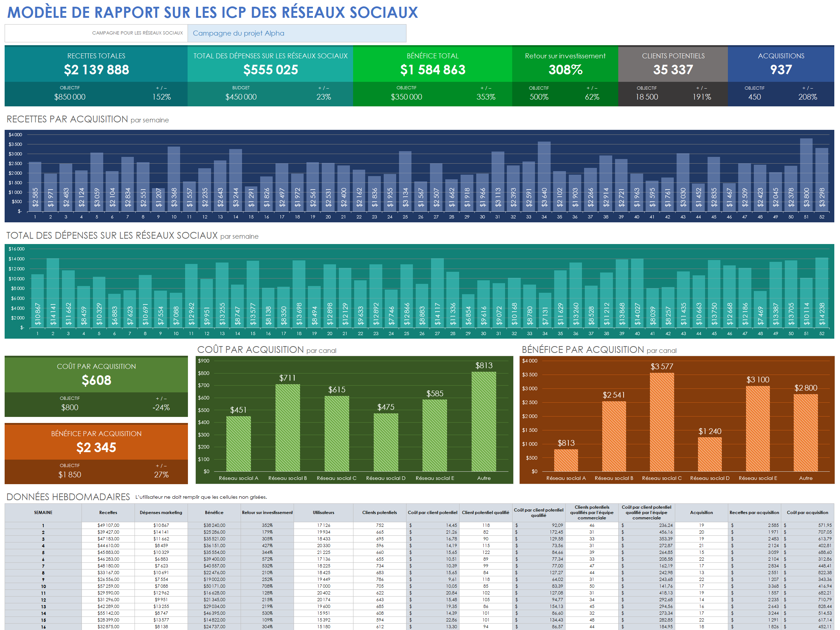Select the Bénéfice column header
The image size is (840, 630).
(x=214, y=513)
